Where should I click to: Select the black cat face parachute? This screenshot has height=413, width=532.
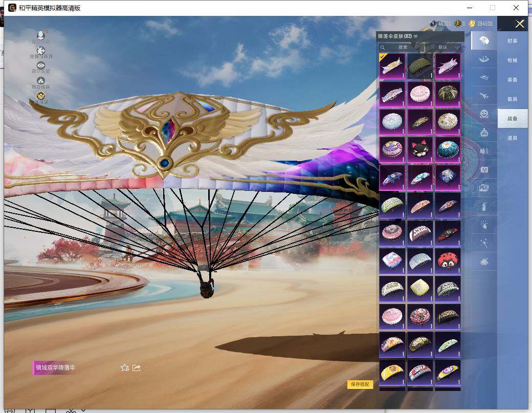420,149
